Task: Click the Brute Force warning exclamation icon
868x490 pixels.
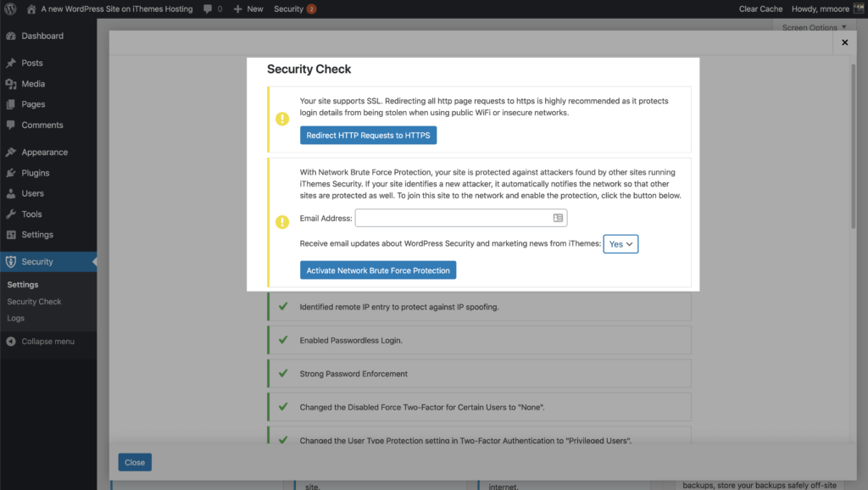Action: pos(282,222)
